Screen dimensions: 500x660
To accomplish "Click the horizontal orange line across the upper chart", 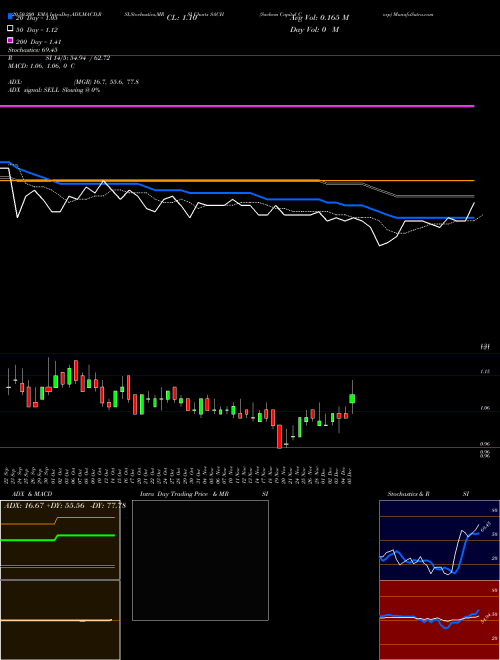I will coord(237,181).
